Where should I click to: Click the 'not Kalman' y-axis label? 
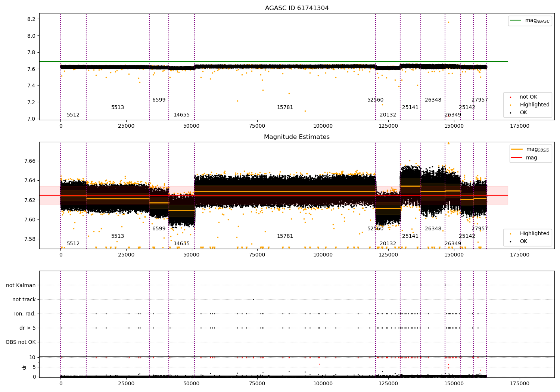tap(21, 286)
